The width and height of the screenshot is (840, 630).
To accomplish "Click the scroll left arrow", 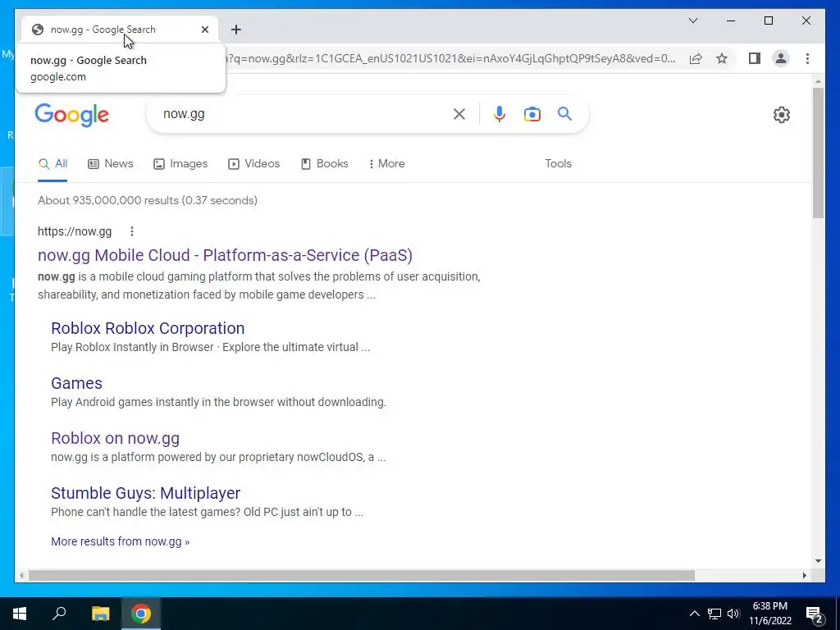I will tap(21, 576).
